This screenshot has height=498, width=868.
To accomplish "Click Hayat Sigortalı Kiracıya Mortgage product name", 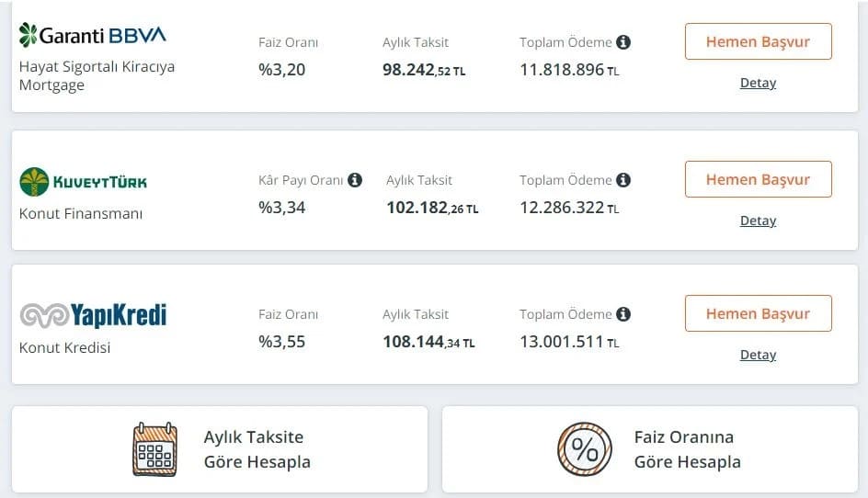I will click(x=97, y=75).
